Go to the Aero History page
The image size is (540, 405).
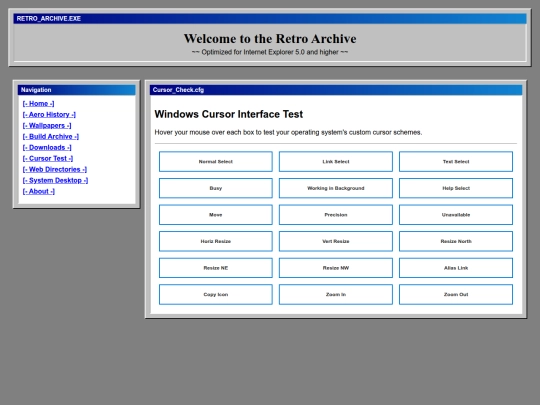tap(49, 115)
